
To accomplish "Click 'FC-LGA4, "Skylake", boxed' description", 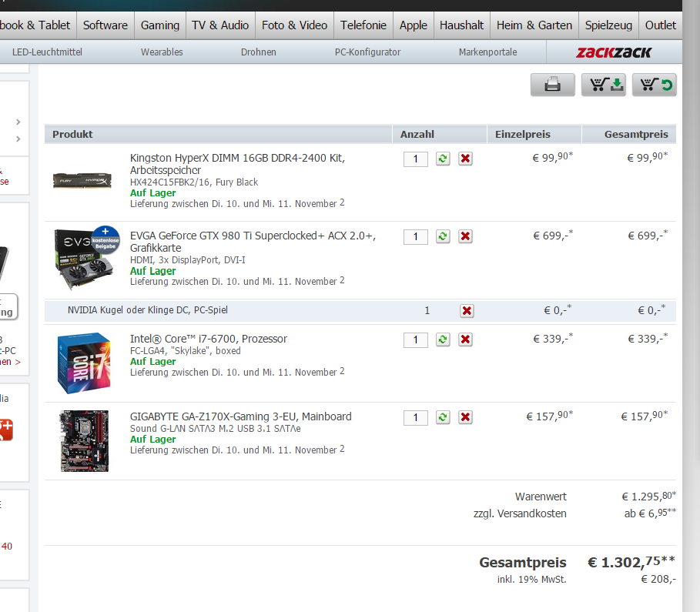I will coord(186,351).
